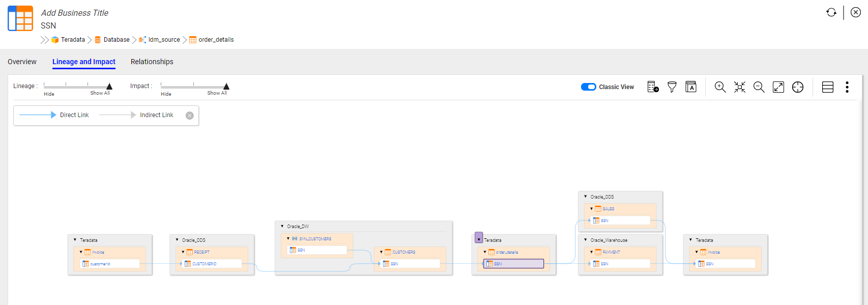
Task: Click the table icon beside PAYMENT
Action: coord(598,252)
